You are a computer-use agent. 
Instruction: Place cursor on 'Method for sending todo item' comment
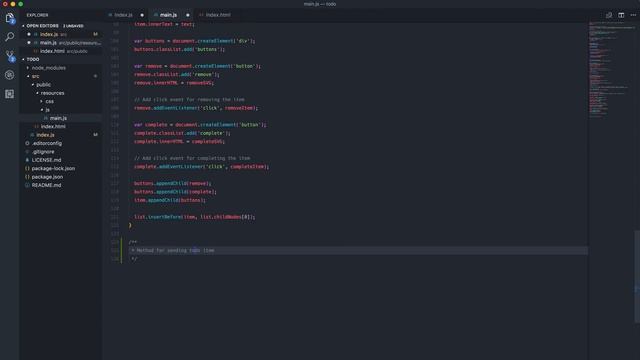click(175, 250)
